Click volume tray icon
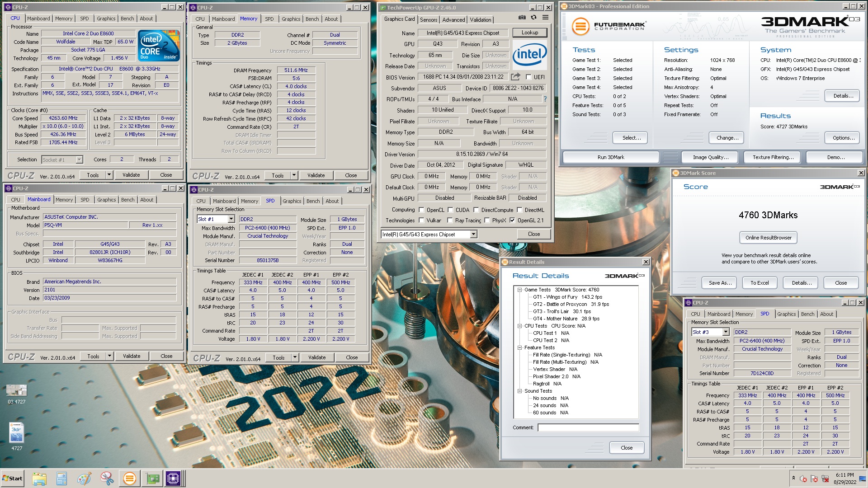 [803, 479]
